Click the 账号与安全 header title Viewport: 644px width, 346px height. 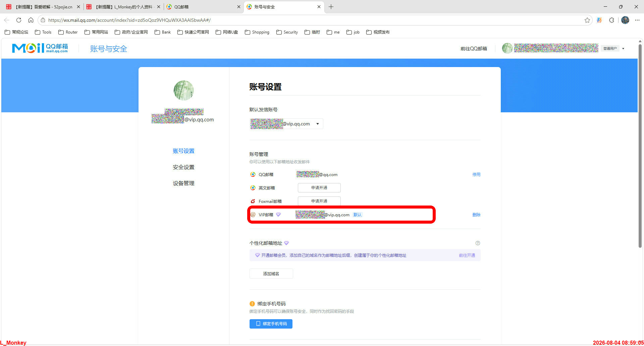[x=109, y=49]
